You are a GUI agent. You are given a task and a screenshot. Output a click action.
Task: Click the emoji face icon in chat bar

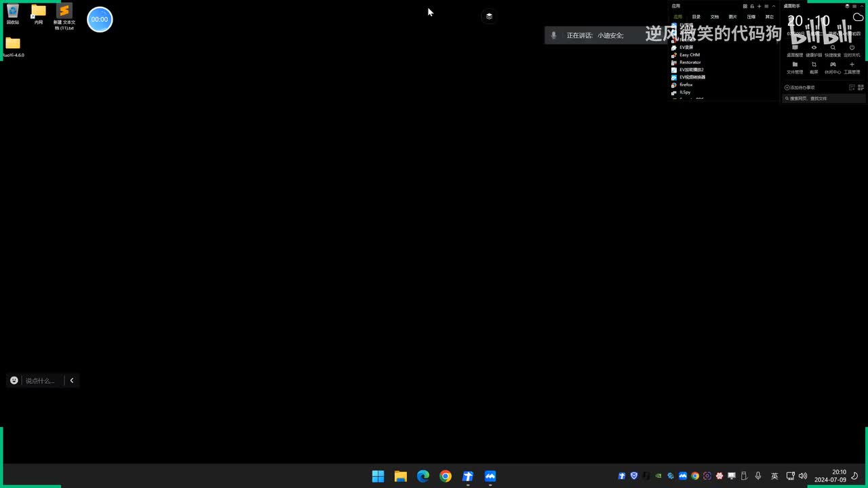pyautogui.click(x=14, y=380)
